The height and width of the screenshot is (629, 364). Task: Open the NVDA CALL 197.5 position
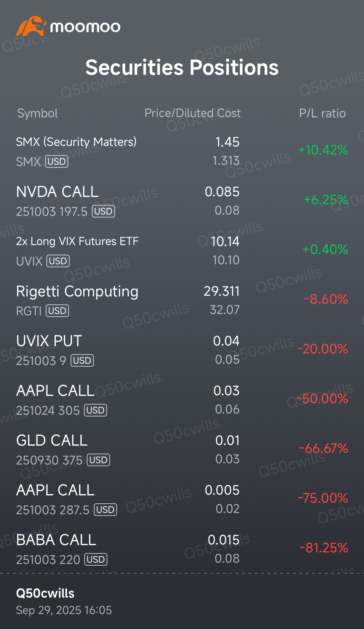(57, 192)
